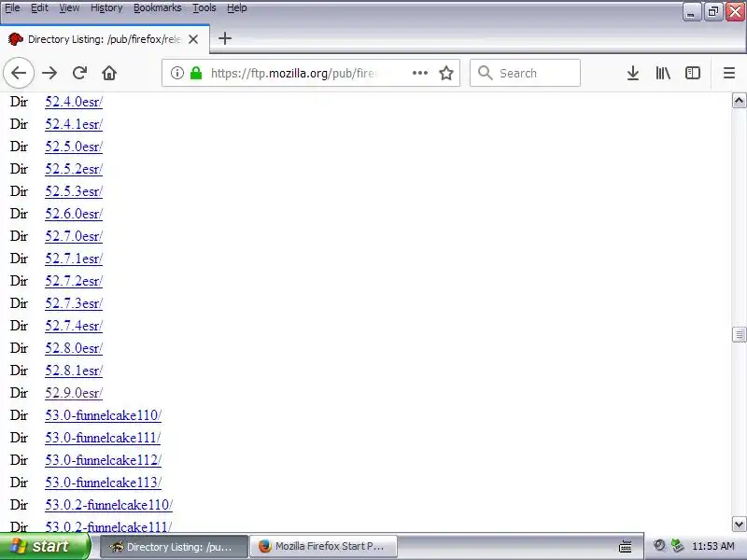
Task: Click the magnifier icon in search box
Action: pyautogui.click(x=485, y=73)
